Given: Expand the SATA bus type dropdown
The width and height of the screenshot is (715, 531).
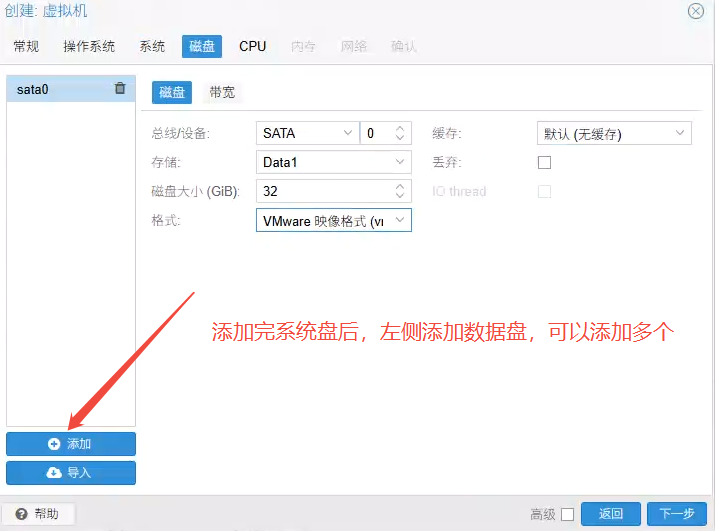Looking at the screenshot, I should (348, 133).
